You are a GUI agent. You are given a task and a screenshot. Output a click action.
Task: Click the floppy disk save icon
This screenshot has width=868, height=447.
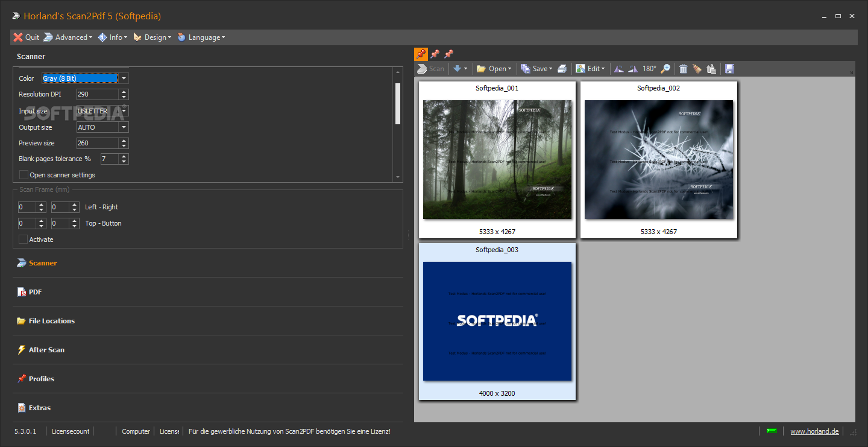(x=729, y=69)
